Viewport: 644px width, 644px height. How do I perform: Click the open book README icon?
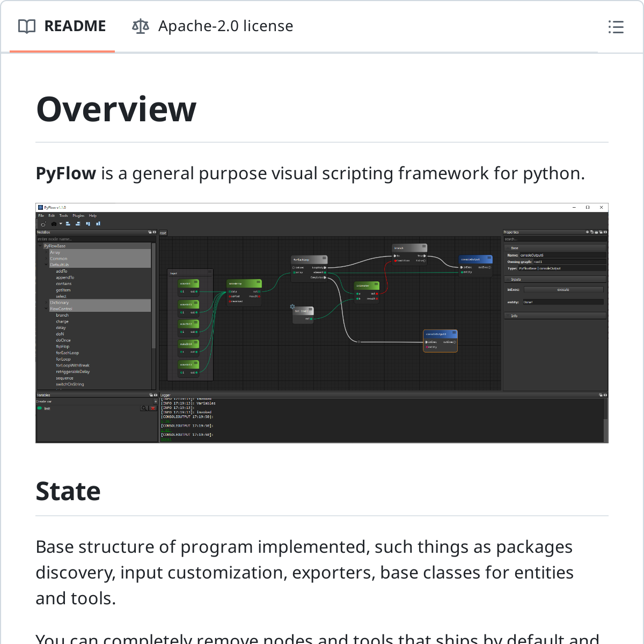coord(27,26)
